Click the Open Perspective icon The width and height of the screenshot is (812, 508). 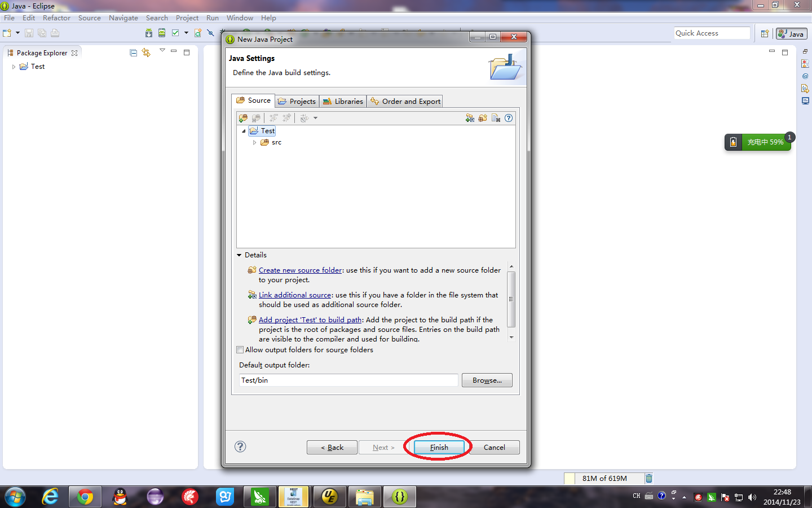click(765, 34)
